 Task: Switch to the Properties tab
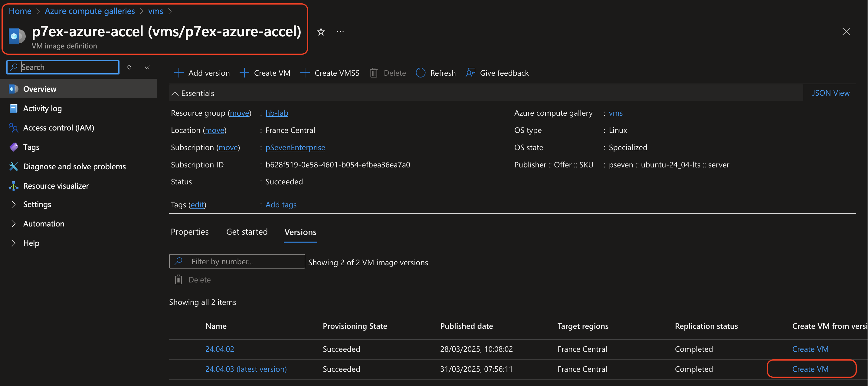[x=189, y=232]
